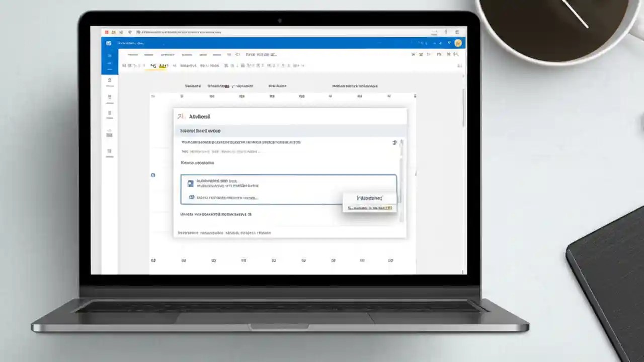Image resolution: width=644 pixels, height=362 pixels.
Task: Click the AI assistant icon in the dialog title
Action: (179, 116)
